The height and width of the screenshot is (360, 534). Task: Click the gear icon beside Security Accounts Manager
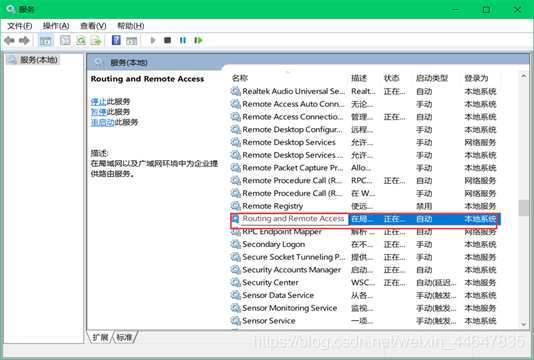[x=235, y=269]
